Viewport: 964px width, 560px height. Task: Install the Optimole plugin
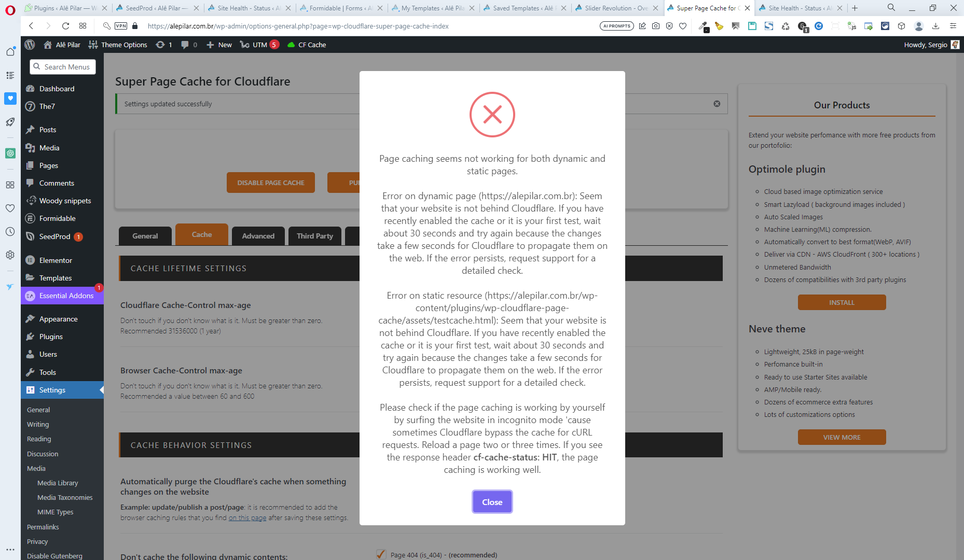842,302
